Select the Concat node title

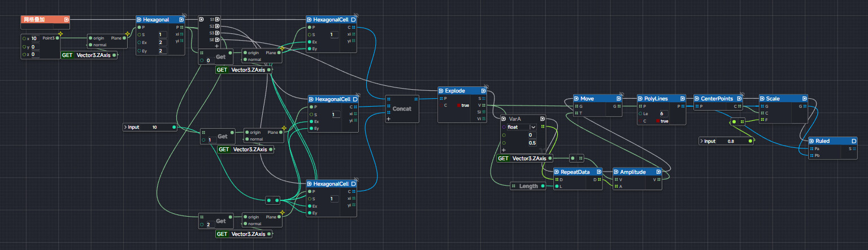pyautogui.click(x=402, y=108)
